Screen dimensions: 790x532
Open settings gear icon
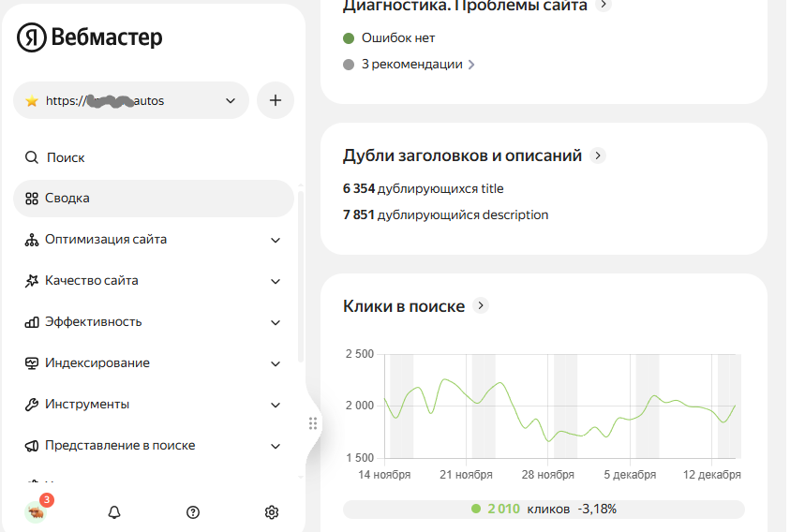point(272,512)
